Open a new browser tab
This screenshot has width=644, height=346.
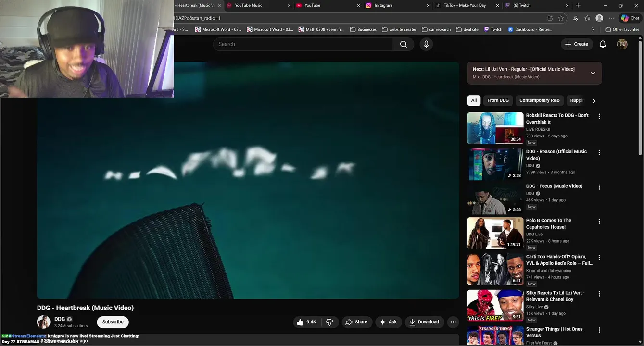pyautogui.click(x=578, y=5)
